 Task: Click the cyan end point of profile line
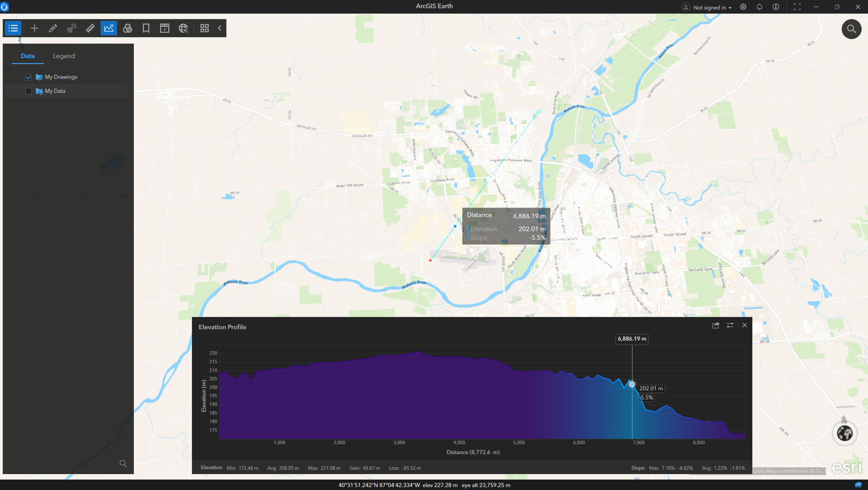[x=539, y=111]
